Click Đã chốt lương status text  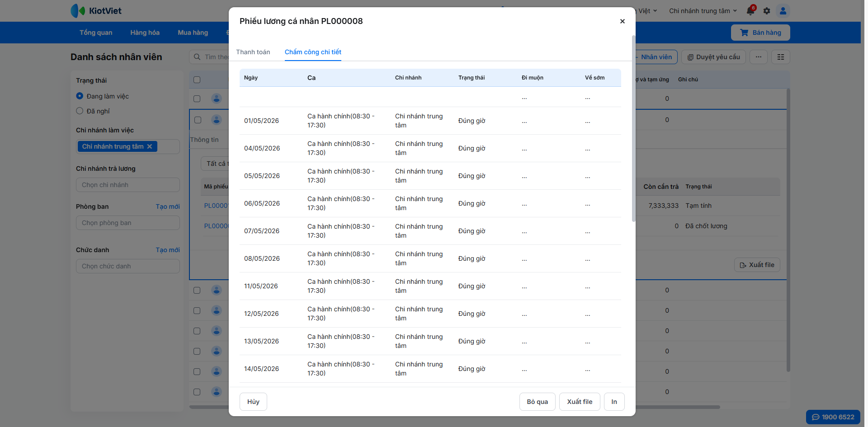coord(706,226)
